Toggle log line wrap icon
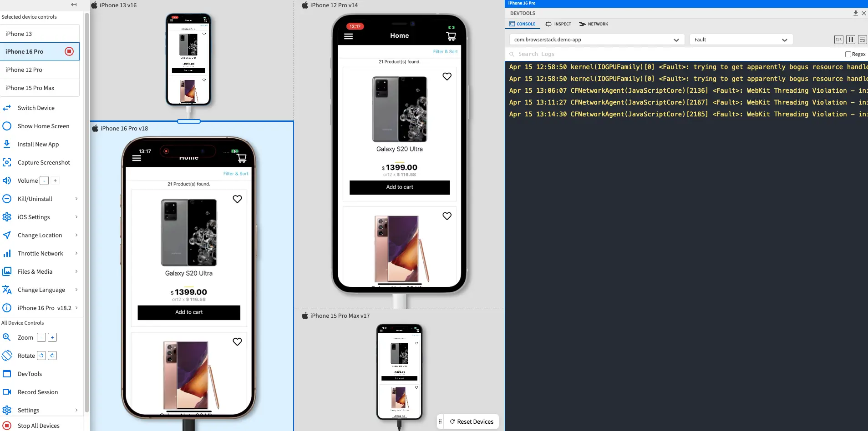The height and width of the screenshot is (431, 868). pyautogui.click(x=862, y=40)
